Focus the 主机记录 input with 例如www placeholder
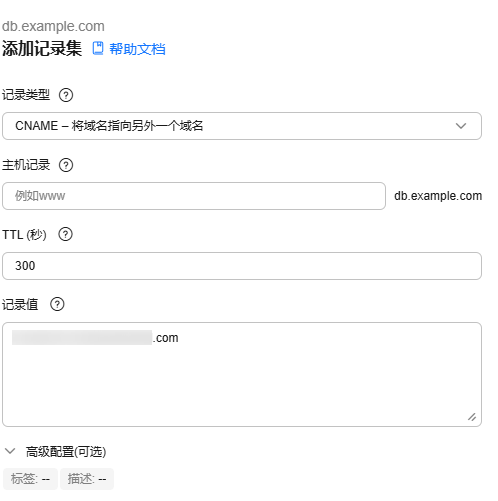This screenshot has width=498, height=501. (194, 196)
